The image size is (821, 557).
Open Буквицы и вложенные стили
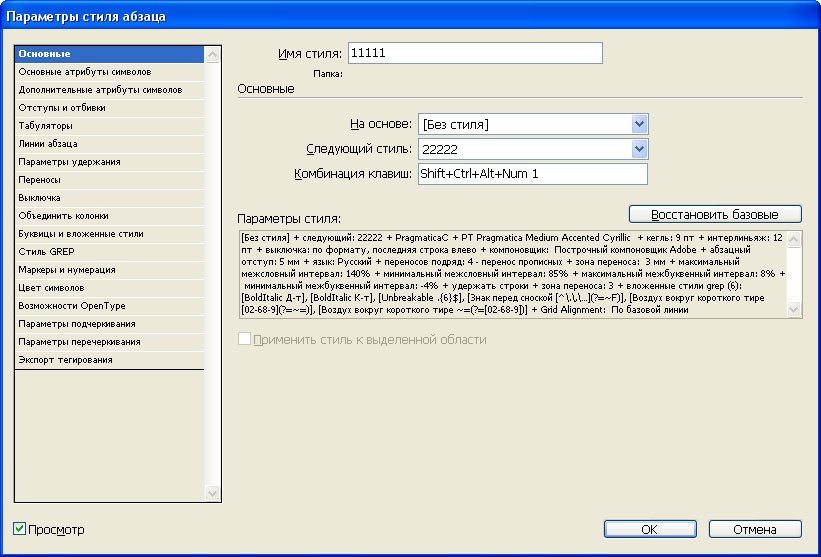109,234
